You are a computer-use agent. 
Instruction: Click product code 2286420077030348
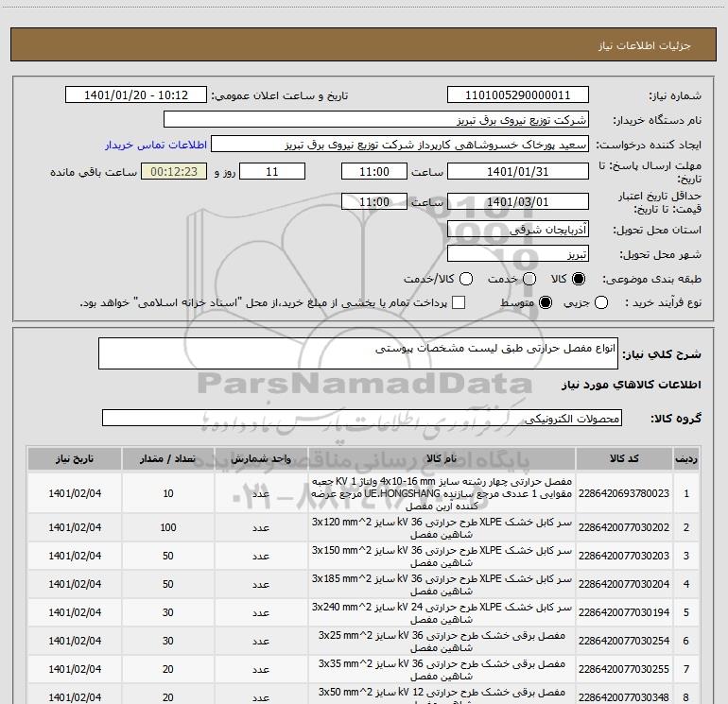pyautogui.click(x=624, y=697)
